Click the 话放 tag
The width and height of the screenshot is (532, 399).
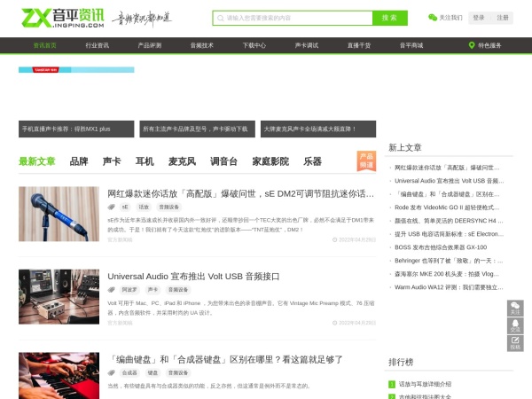coord(144,207)
